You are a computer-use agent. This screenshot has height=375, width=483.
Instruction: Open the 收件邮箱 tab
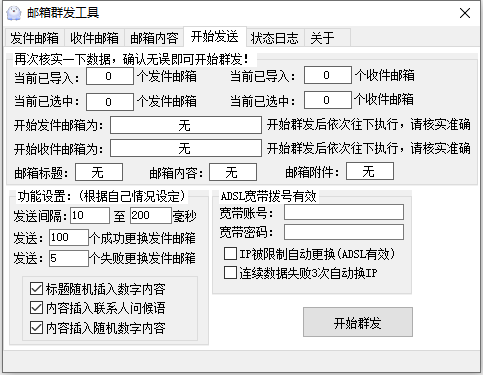point(94,38)
